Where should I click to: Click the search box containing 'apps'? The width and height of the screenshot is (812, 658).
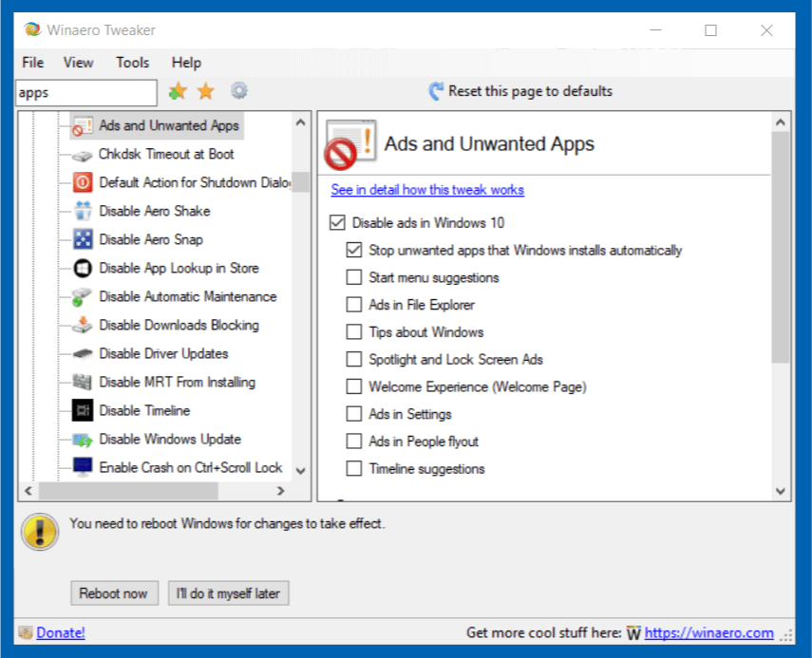click(85, 93)
